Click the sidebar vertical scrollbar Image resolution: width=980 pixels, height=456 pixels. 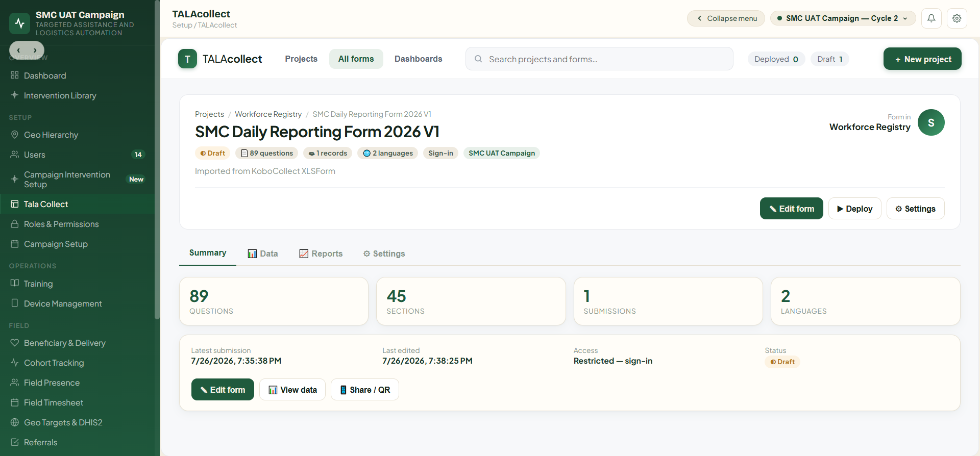click(x=157, y=160)
